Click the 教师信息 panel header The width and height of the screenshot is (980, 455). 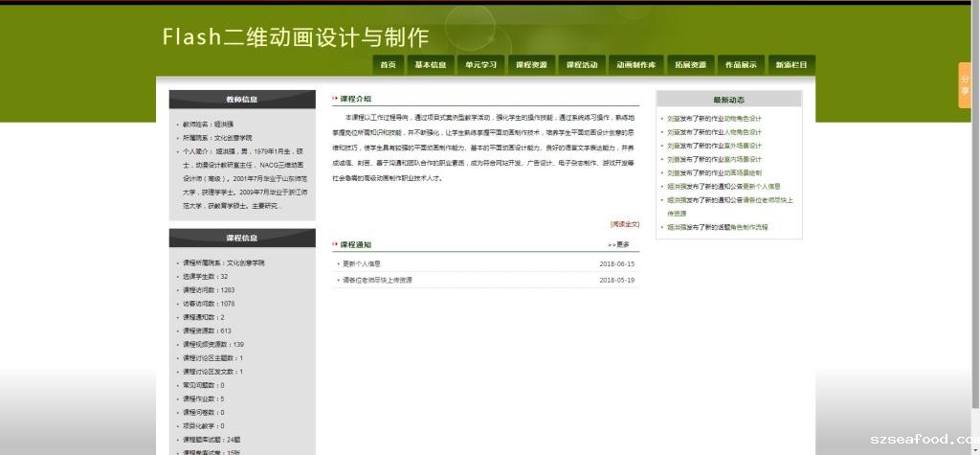click(x=242, y=100)
